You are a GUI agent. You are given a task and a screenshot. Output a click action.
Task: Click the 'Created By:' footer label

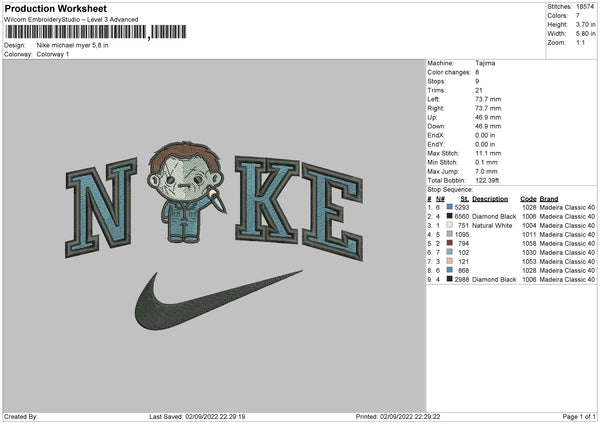21,416
